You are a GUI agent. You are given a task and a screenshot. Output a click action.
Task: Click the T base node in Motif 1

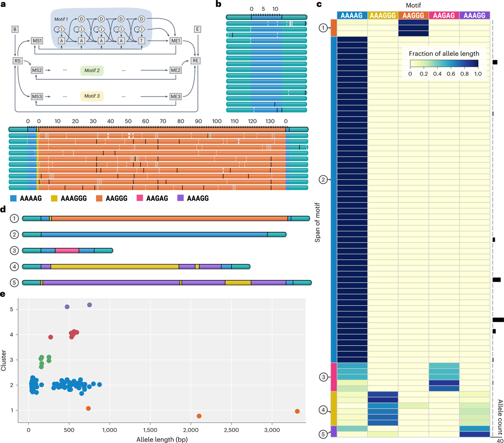[141, 41]
